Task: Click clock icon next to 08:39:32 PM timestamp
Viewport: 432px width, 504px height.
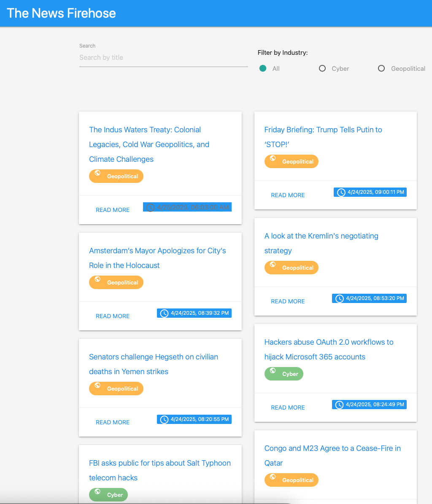Action: tap(165, 313)
